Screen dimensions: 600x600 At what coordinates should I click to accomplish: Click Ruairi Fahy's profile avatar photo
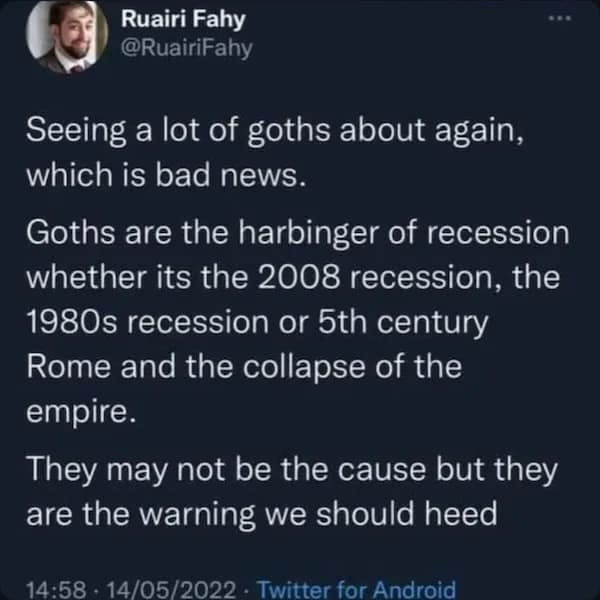click(66, 37)
